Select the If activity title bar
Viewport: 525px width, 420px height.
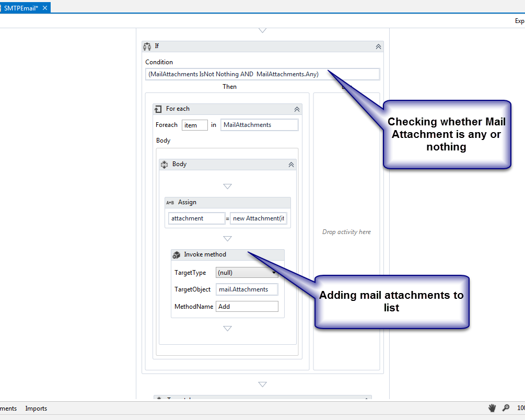click(x=262, y=46)
